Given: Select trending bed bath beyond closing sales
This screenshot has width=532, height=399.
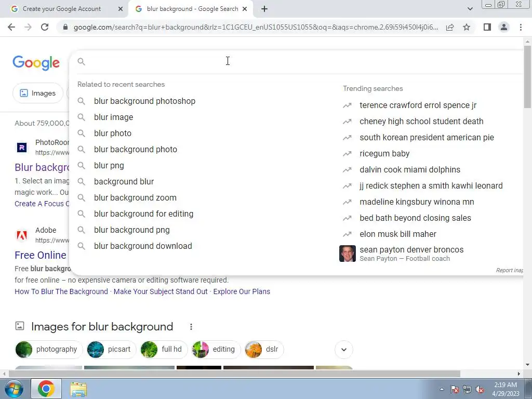Looking at the screenshot, I should point(415,218).
